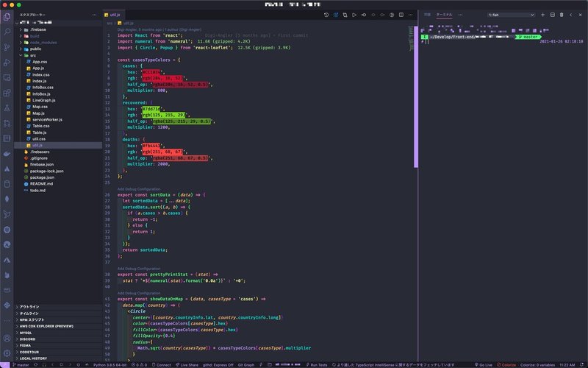Expand the タイムライン section

[58, 314]
